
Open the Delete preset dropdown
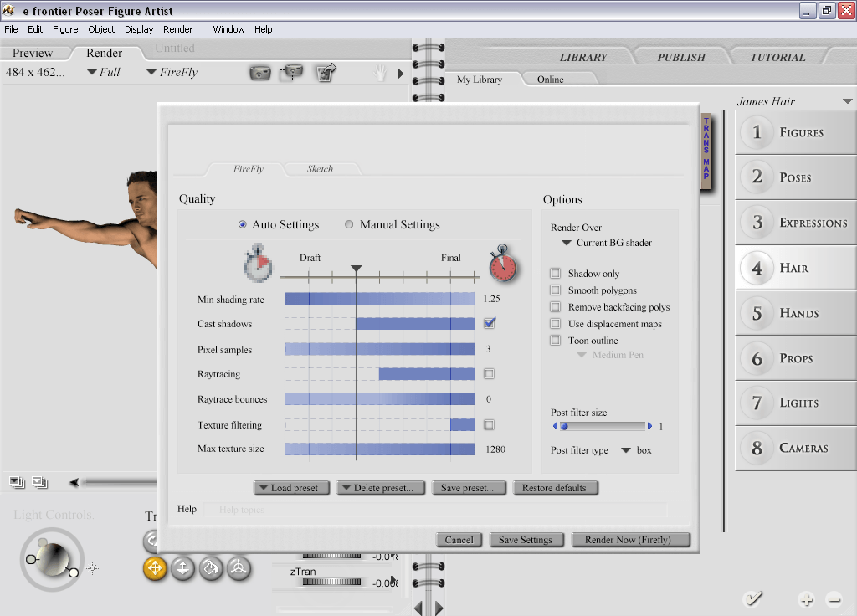tap(381, 488)
